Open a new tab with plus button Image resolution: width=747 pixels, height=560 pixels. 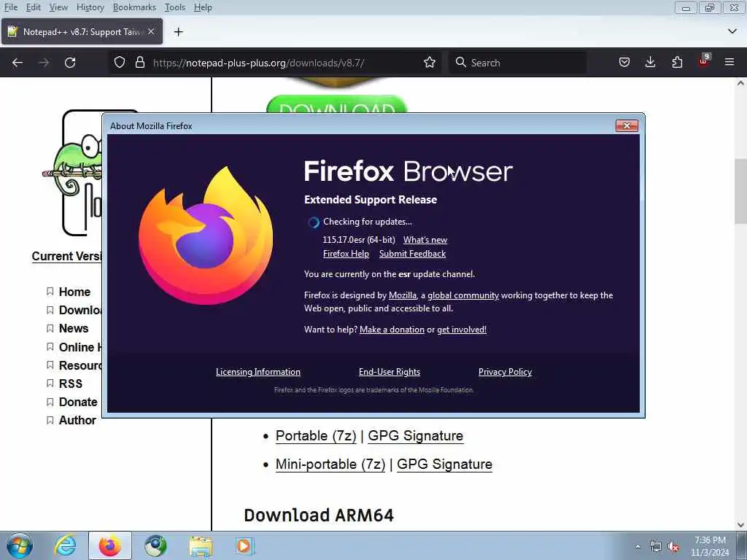tap(179, 32)
